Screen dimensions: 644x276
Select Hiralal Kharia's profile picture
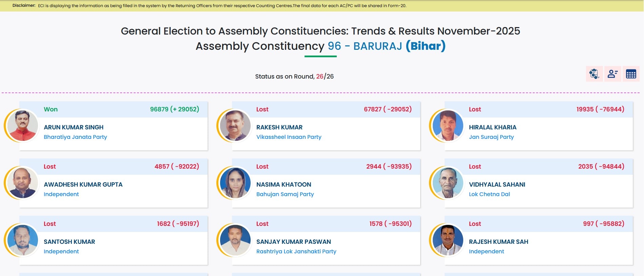point(448,126)
